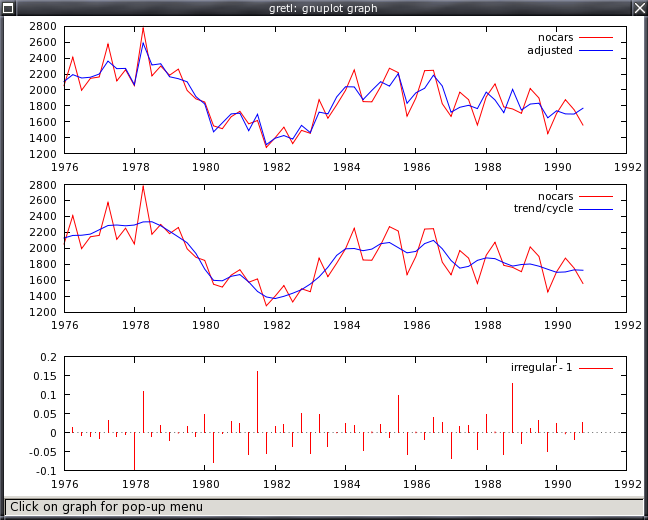The image size is (648, 520).
Task: Click the 1982 trough in the middle plot
Action: (x=267, y=305)
